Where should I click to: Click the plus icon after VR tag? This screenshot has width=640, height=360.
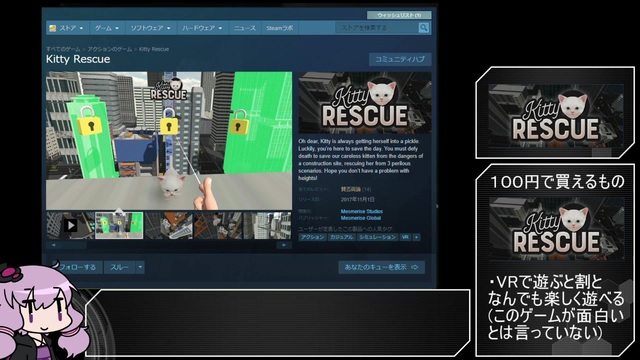[x=416, y=237]
